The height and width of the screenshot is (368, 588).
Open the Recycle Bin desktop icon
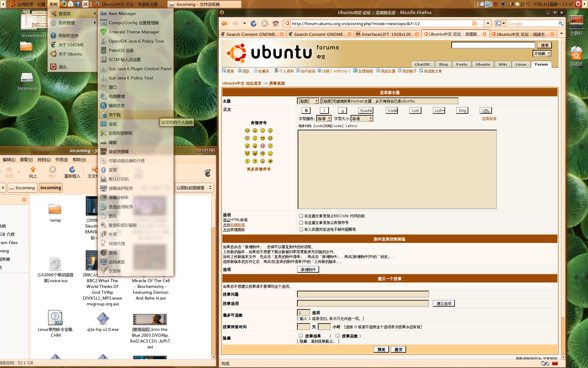[x=576, y=56]
